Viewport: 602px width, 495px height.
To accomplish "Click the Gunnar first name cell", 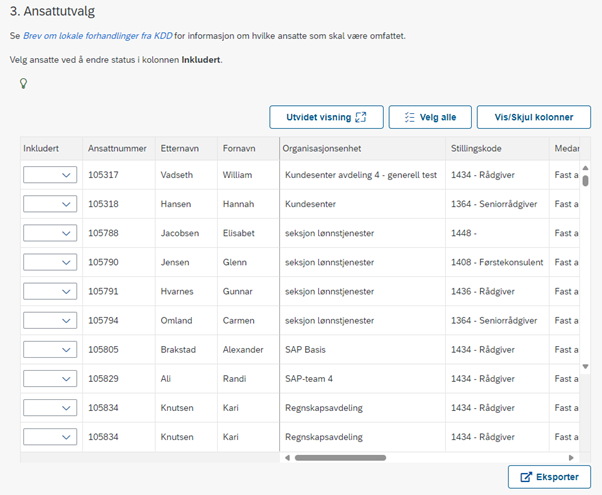I will [248, 291].
